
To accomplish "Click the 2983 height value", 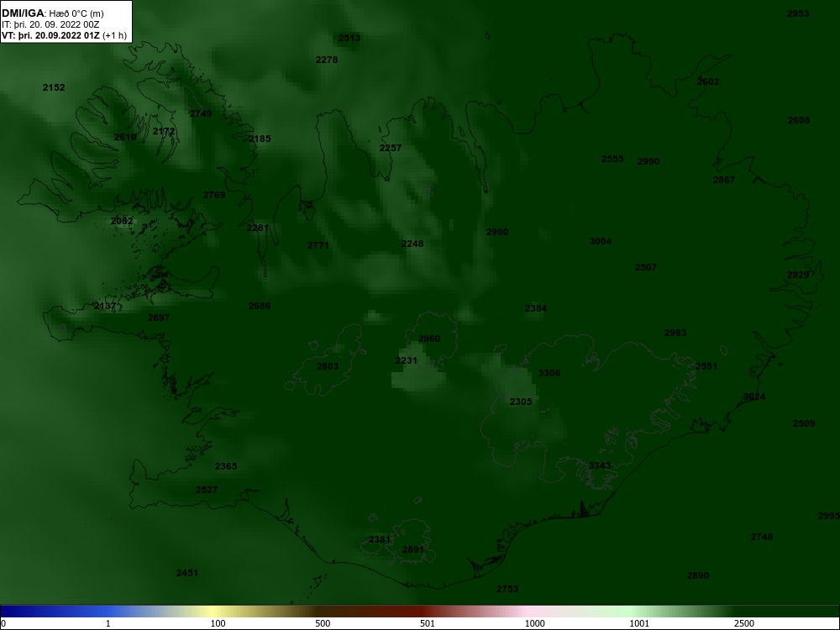I will [x=675, y=333].
